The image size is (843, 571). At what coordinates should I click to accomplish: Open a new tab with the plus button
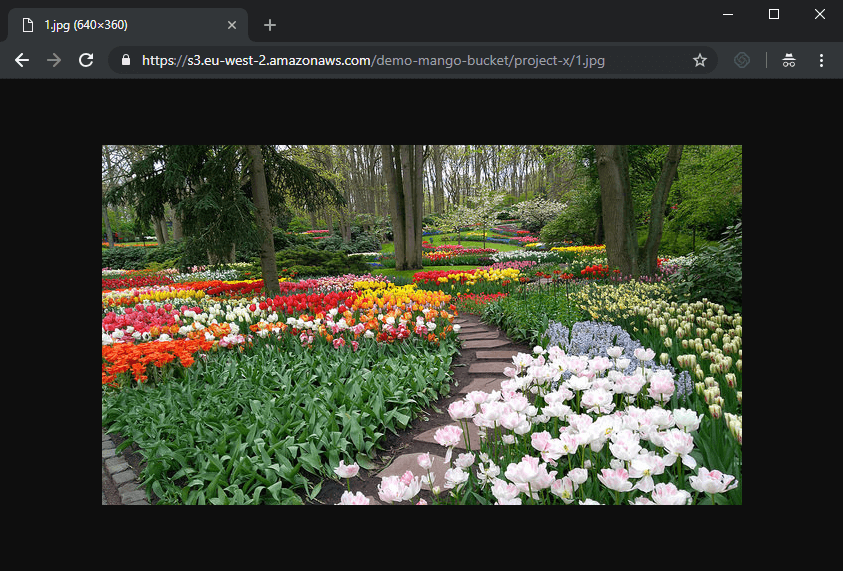coord(270,25)
